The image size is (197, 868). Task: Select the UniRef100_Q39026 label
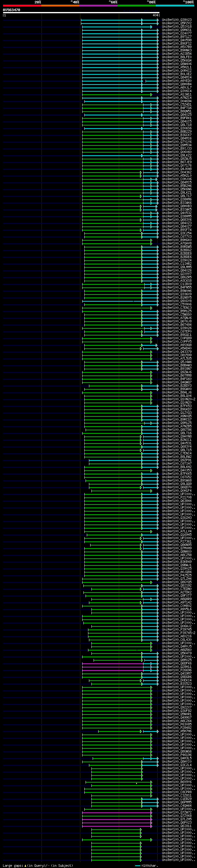pos(177,328)
